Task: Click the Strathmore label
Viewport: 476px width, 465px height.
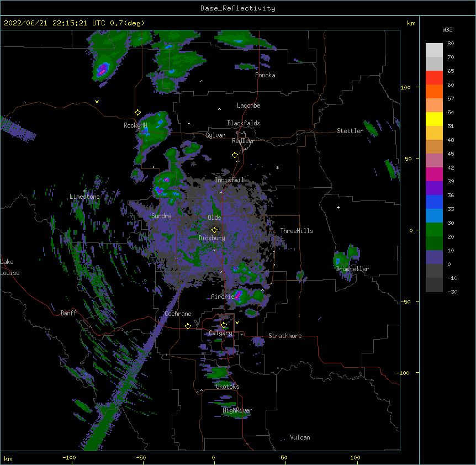Action: coord(285,336)
